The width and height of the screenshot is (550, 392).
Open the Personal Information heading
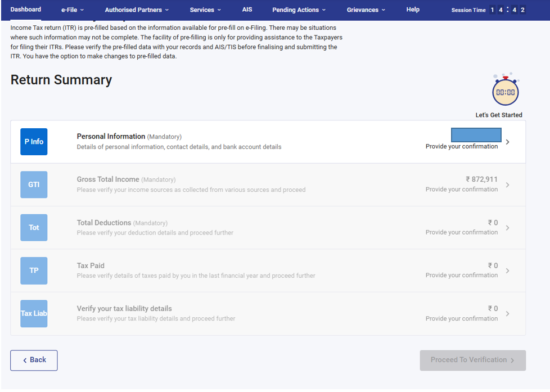coord(111,137)
